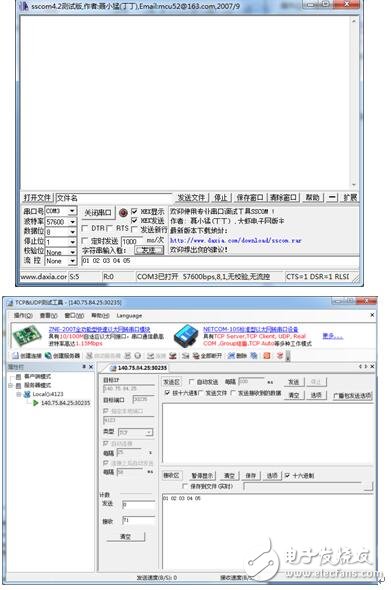Screen dimensions: 391x590
Task: Click the sscom string input field
Action: pyautogui.click(x=220, y=260)
